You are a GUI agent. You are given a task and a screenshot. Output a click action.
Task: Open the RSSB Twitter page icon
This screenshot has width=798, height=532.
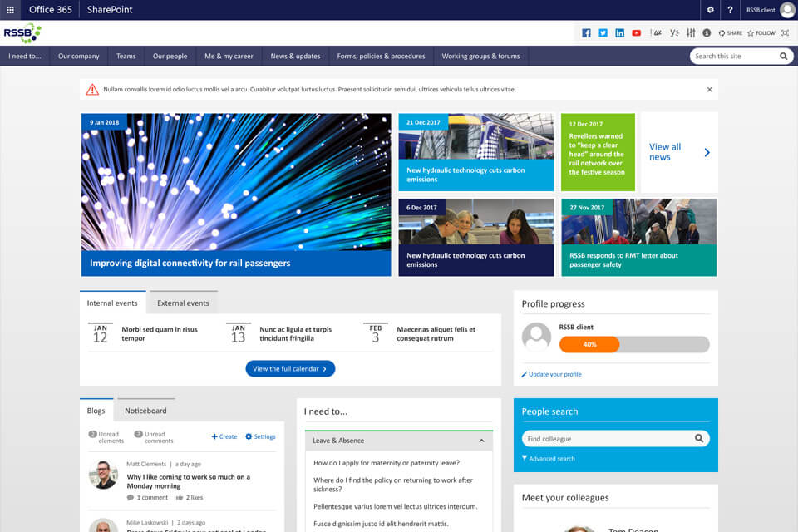(603, 33)
